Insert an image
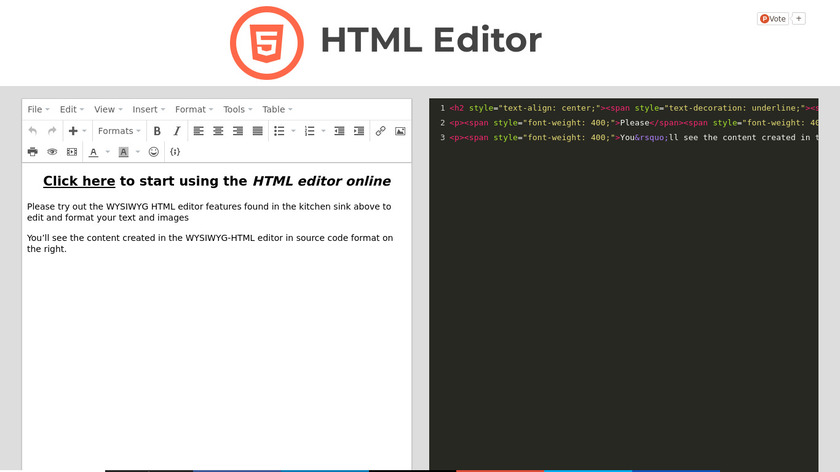 pyautogui.click(x=400, y=131)
